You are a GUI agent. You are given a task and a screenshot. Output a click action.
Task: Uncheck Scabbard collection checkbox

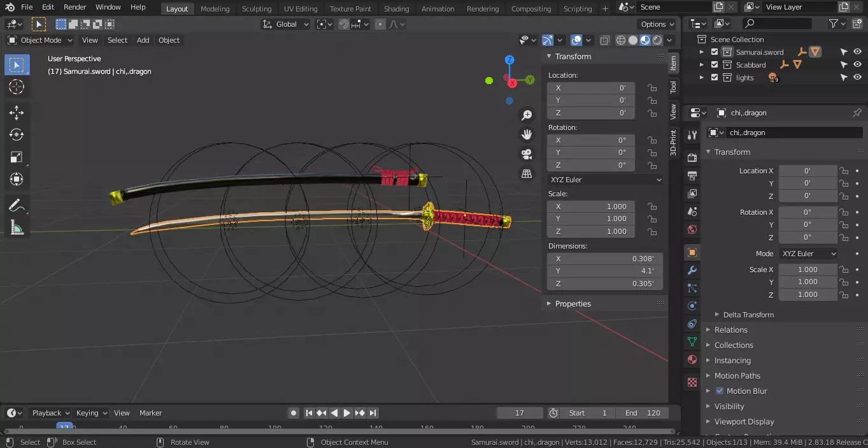click(715, 65)
